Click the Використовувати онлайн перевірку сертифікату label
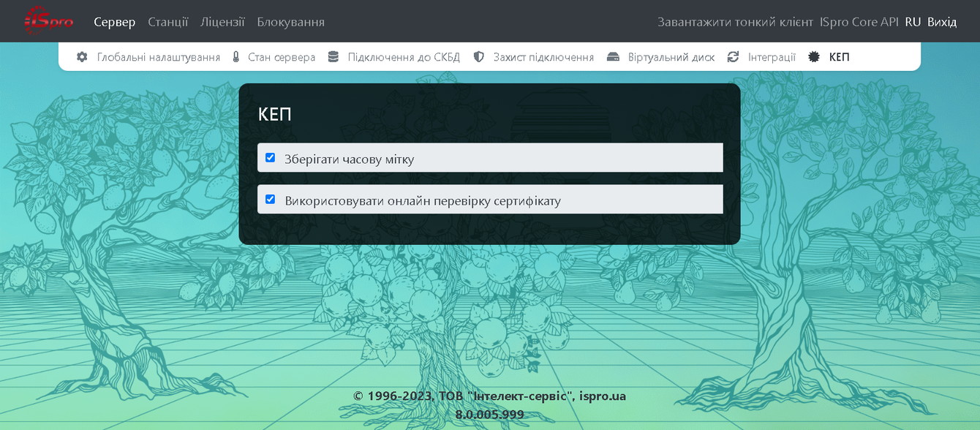 [x=423, y=200]
